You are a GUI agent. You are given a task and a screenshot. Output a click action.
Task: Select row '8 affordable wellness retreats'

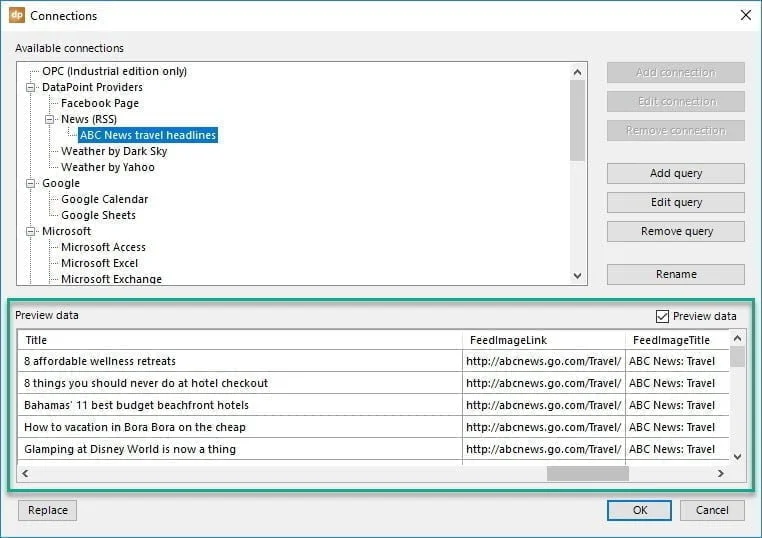(240, 361)
